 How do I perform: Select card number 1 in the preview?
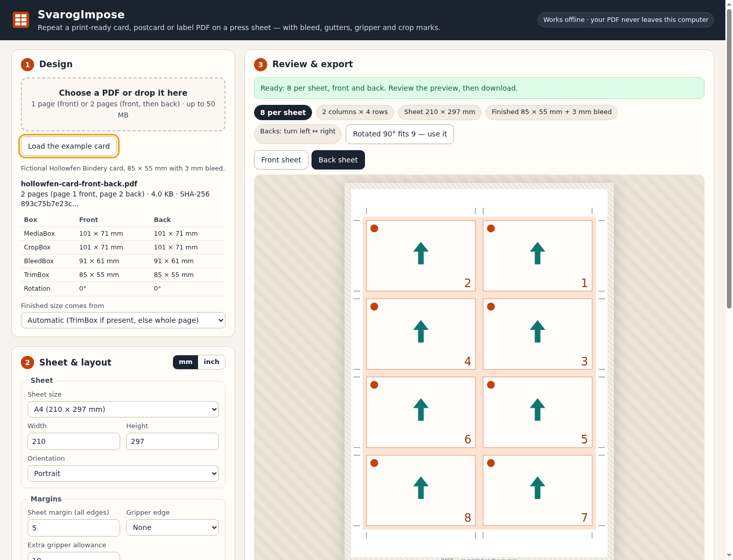click(538, 256)
